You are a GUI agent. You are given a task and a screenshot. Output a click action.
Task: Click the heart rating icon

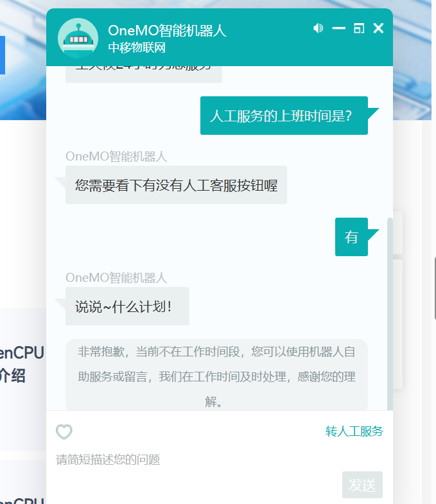[x=64, y=431]
